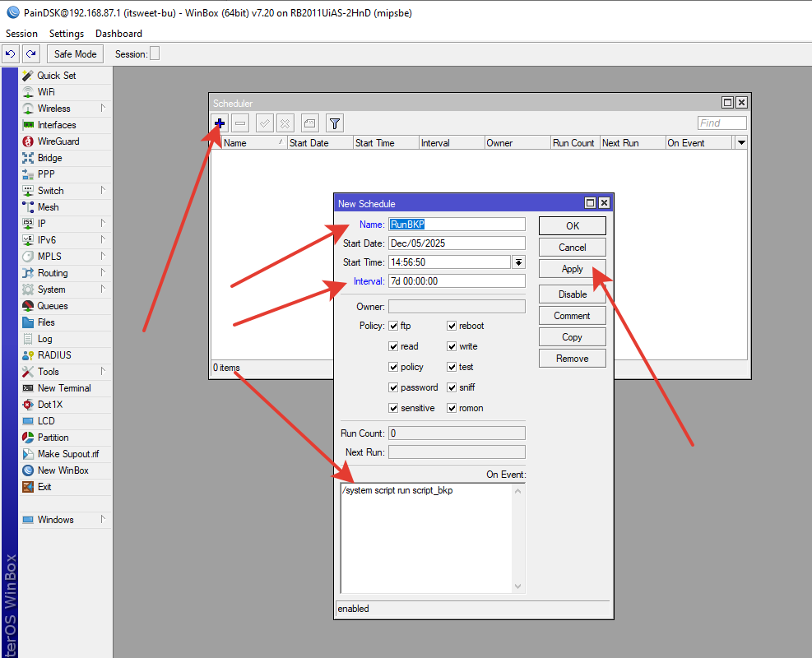
Task: Open Quick Set in the sidebar
Action: click(56, 76)
